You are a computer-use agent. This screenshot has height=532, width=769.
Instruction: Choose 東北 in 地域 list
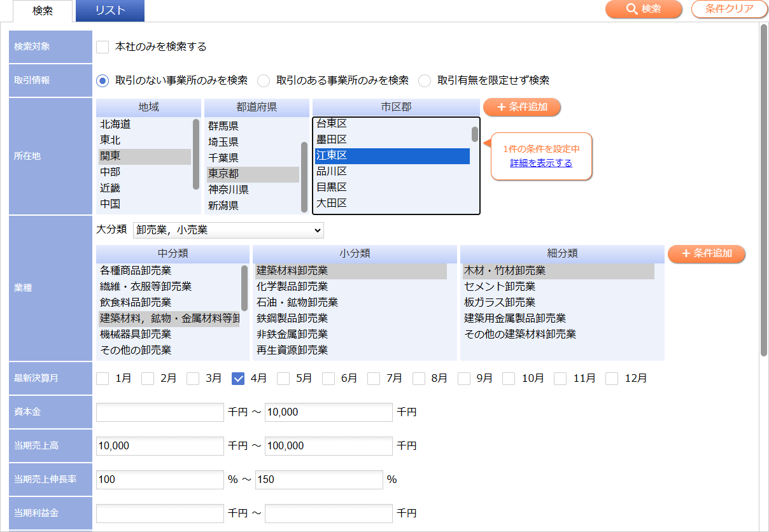coord(144,141)
